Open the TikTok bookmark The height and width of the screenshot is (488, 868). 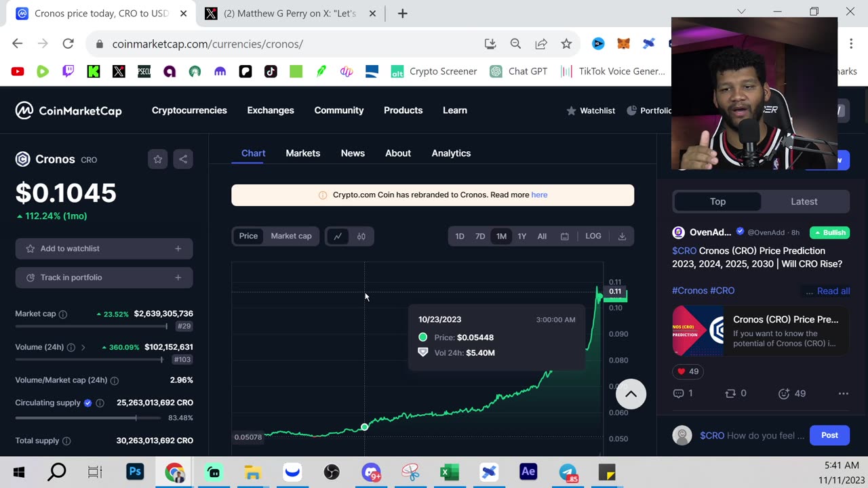point(271,71)
